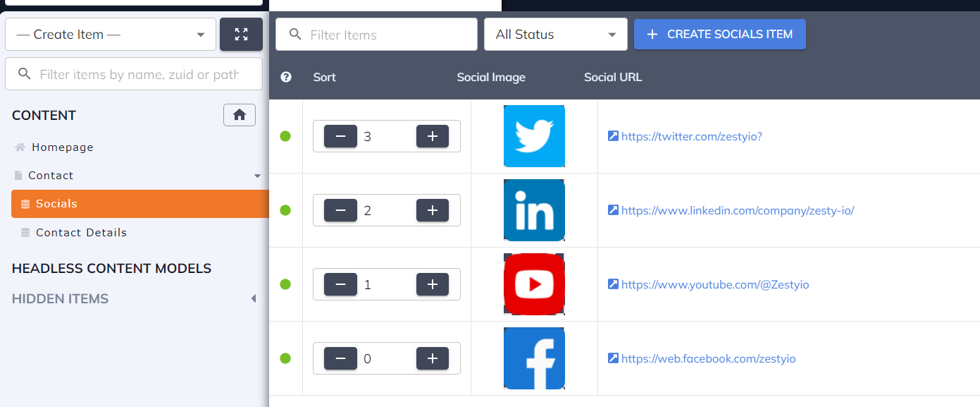
Task: Decrease sort value in the Facebook row
Action: point(340,358)
